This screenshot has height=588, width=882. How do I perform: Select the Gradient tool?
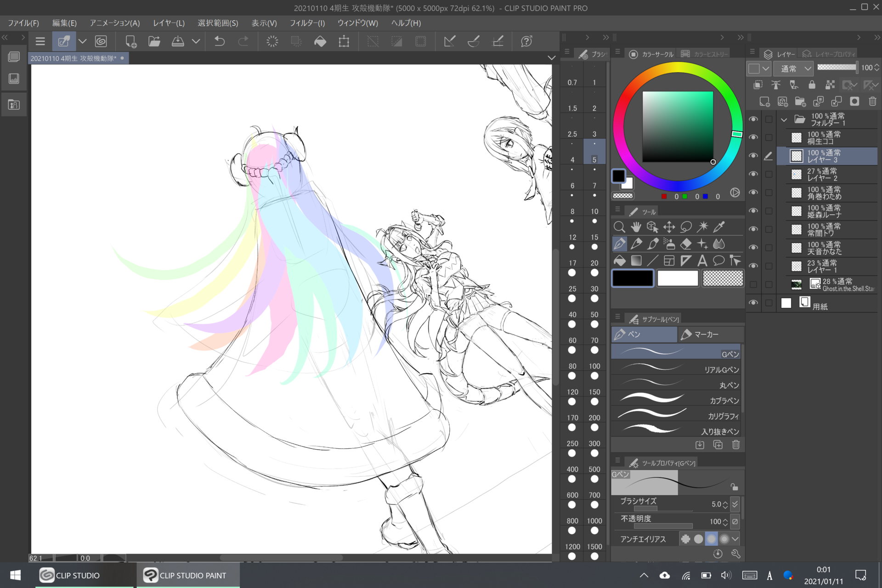(636, 261)
